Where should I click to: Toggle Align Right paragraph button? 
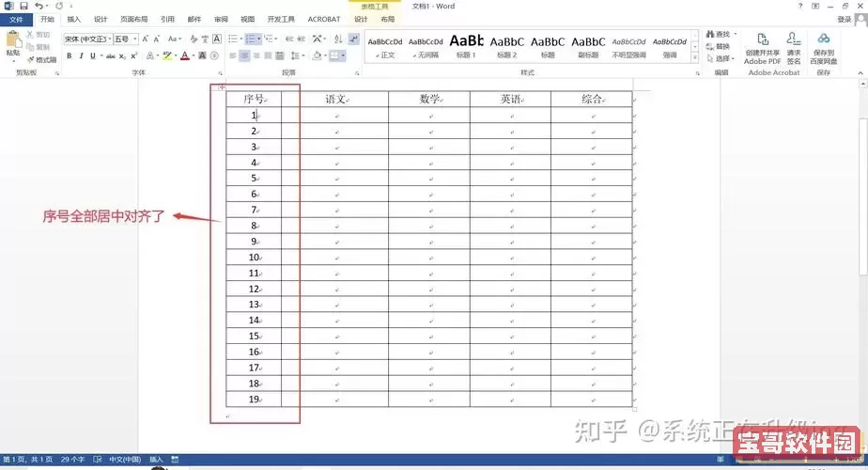click(x=256, y=56)
